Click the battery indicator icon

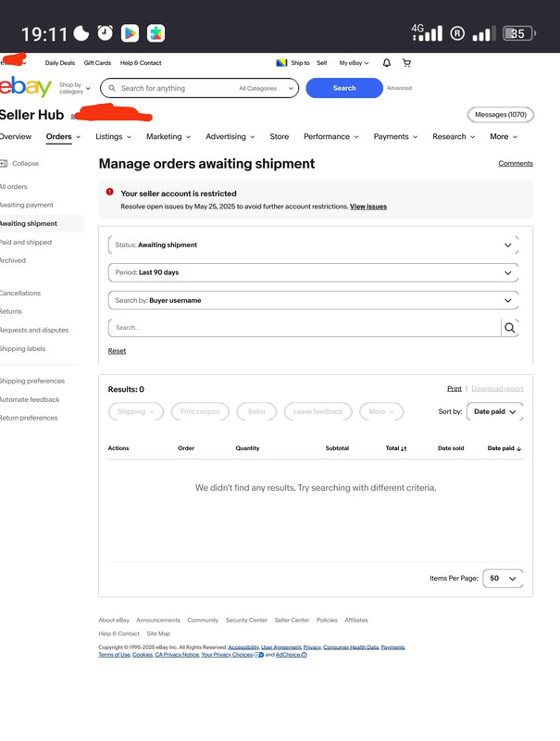pyautogui.click(x=519, y=33)
